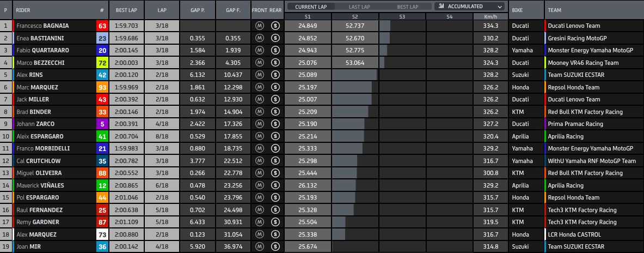Click the GAP F. column header
Viewport: 644px width, 253px height.
234,10
